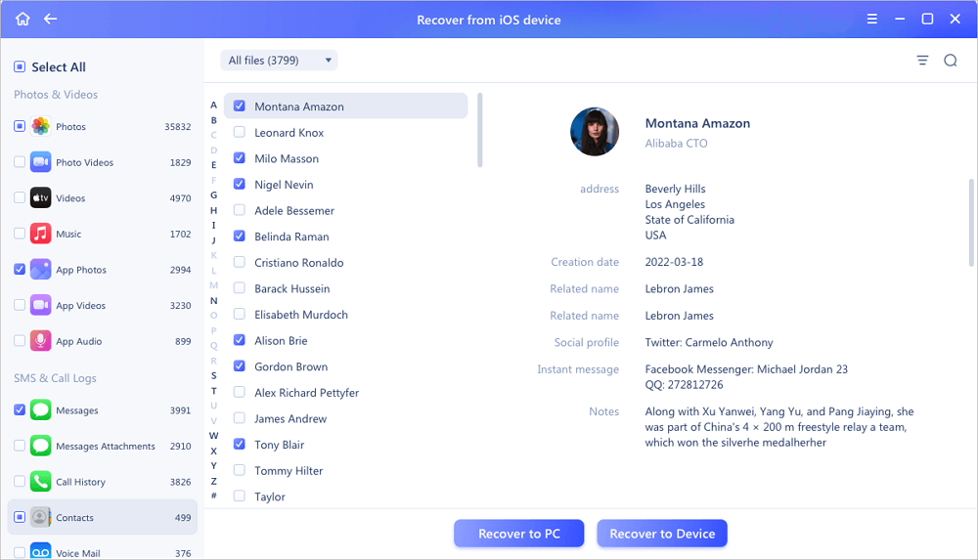The image size is (978, 560).
Task: Jump to letter G in index
Action: tap(213, 195)
